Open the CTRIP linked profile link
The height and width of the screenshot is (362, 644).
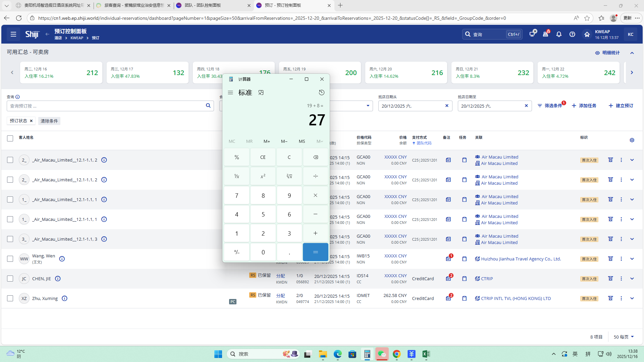[x=487, y=279]
